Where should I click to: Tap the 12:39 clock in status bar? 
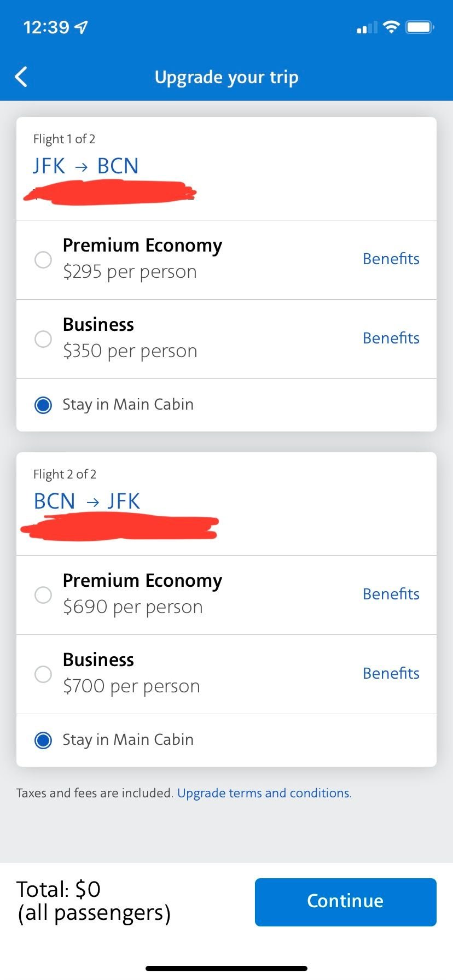point(47,27)
